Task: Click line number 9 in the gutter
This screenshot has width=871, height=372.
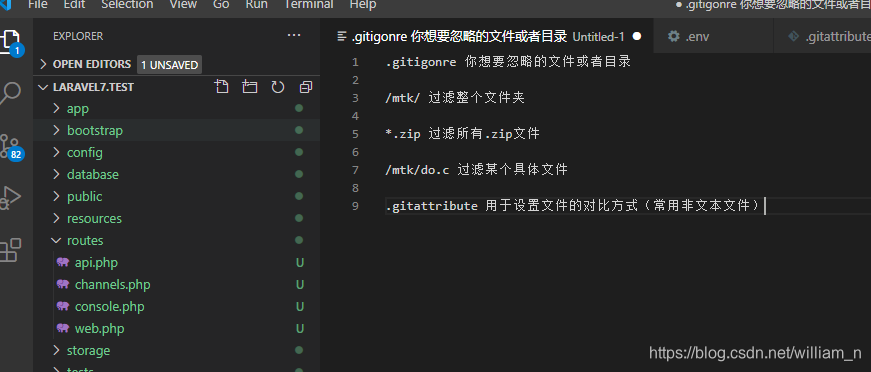Action: pyautogui.click(x=355, y=207)
